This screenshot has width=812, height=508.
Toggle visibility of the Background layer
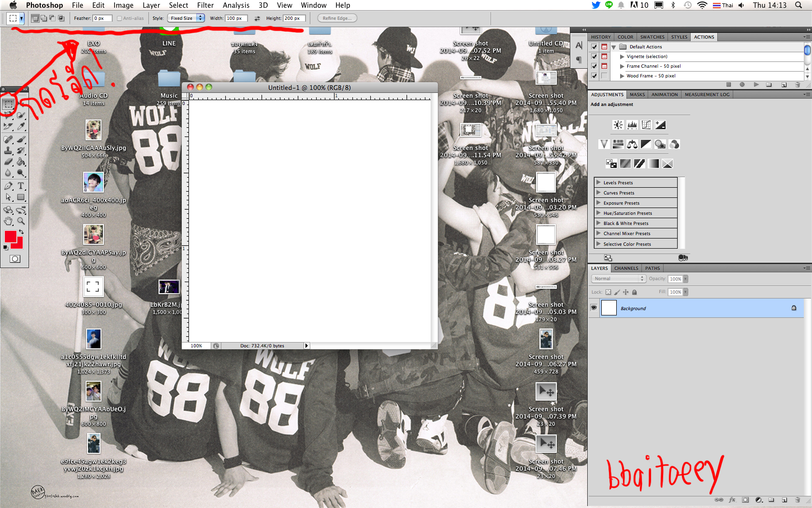pyautogui.click(x=594, y=308)
